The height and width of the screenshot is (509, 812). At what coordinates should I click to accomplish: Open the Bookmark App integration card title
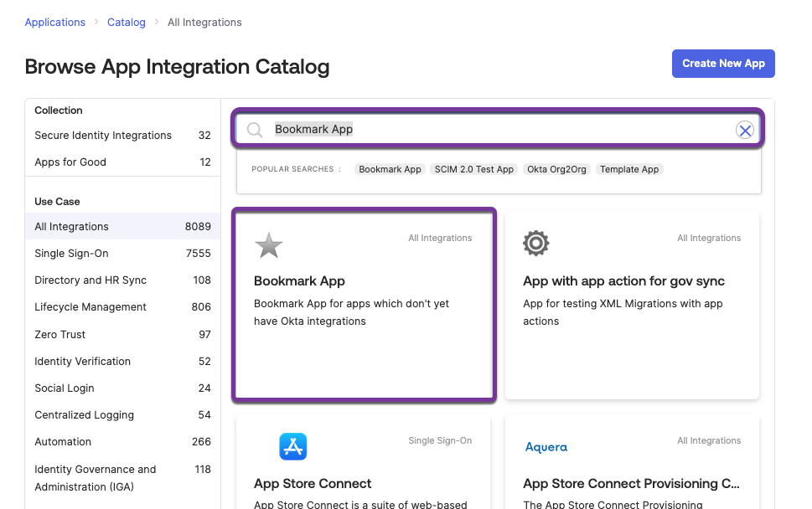299,281
